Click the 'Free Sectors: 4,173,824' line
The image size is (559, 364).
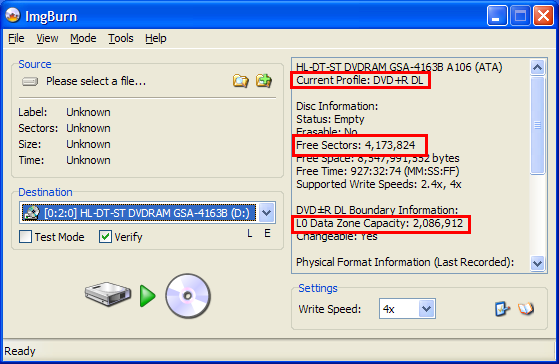click(355, 145)
